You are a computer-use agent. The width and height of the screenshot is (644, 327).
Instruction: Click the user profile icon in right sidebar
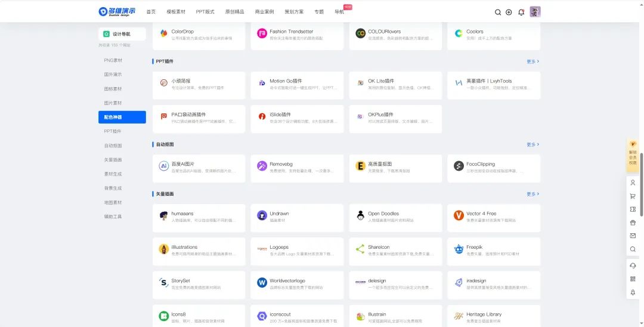(633, 183)
